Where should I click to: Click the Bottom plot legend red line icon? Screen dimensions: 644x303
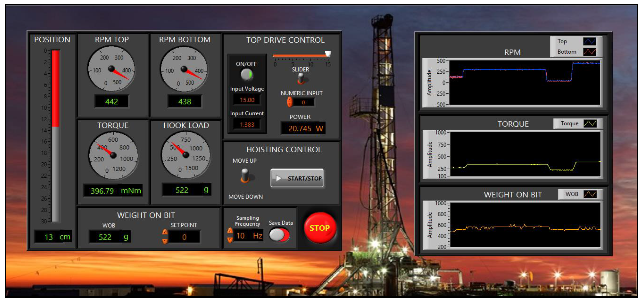coord(589,52)
